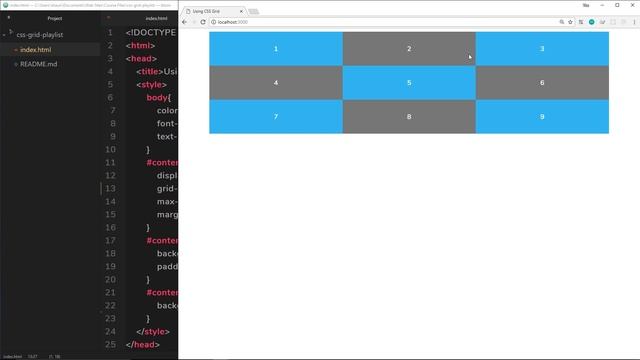Click line number 13 in the editor gutter
The image size is (640, 360).
coord(110,189)
